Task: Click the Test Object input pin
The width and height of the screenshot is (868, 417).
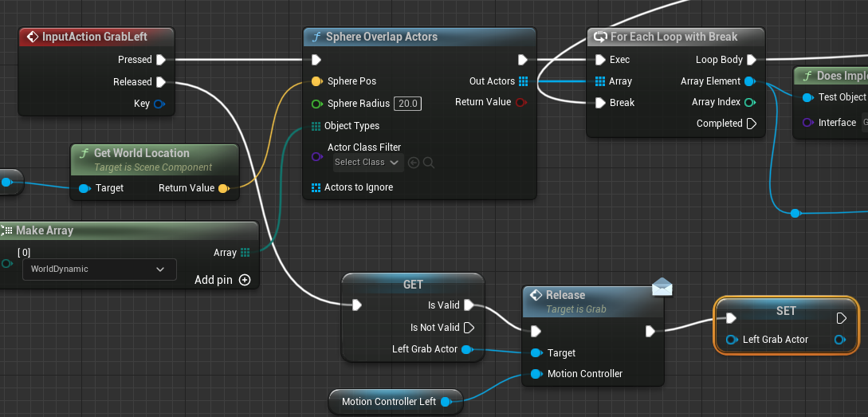Action: (807, 97)
